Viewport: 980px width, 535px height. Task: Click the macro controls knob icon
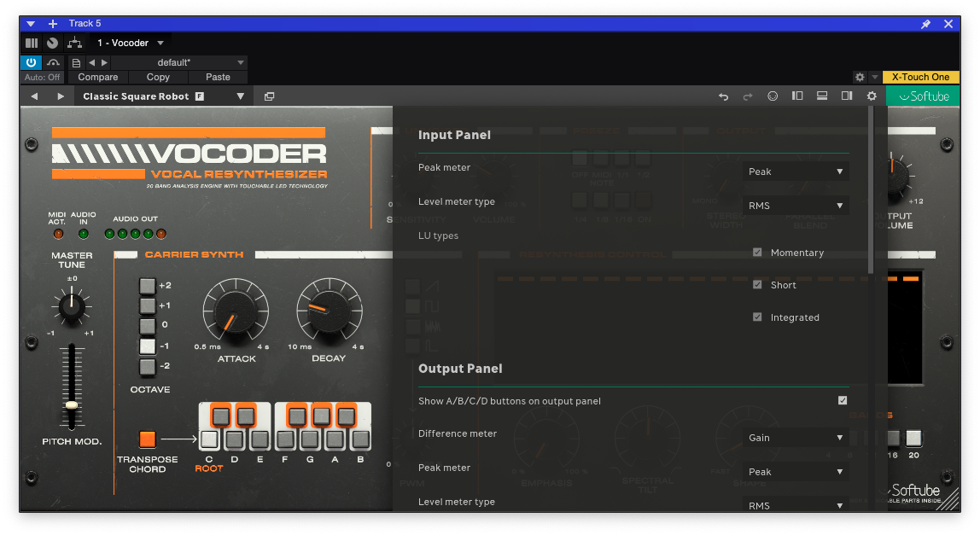click(53, 44)
